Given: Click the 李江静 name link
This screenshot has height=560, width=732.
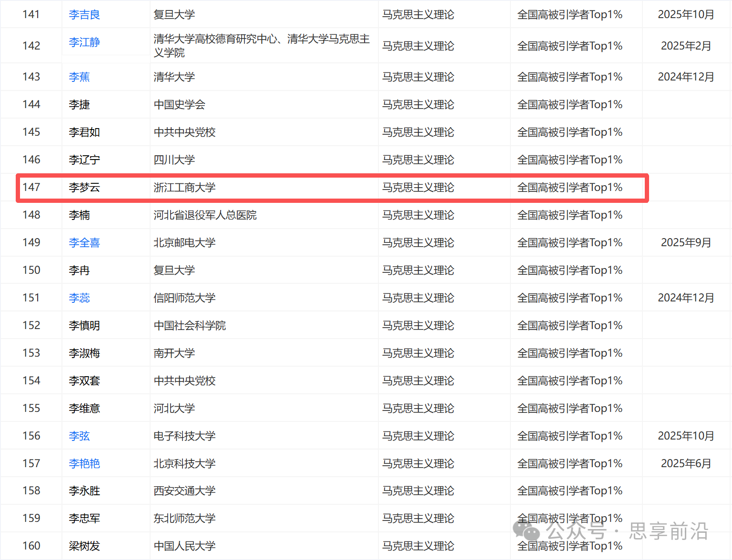Looking at the screenshot, I should click(x=84, y=42).
